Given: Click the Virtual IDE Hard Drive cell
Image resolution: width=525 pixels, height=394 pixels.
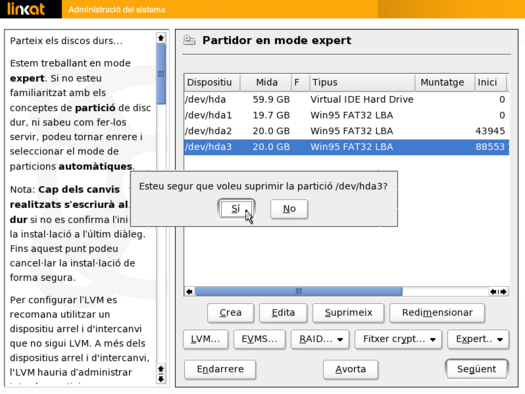Looking at the screenshot, I should 362,99.
